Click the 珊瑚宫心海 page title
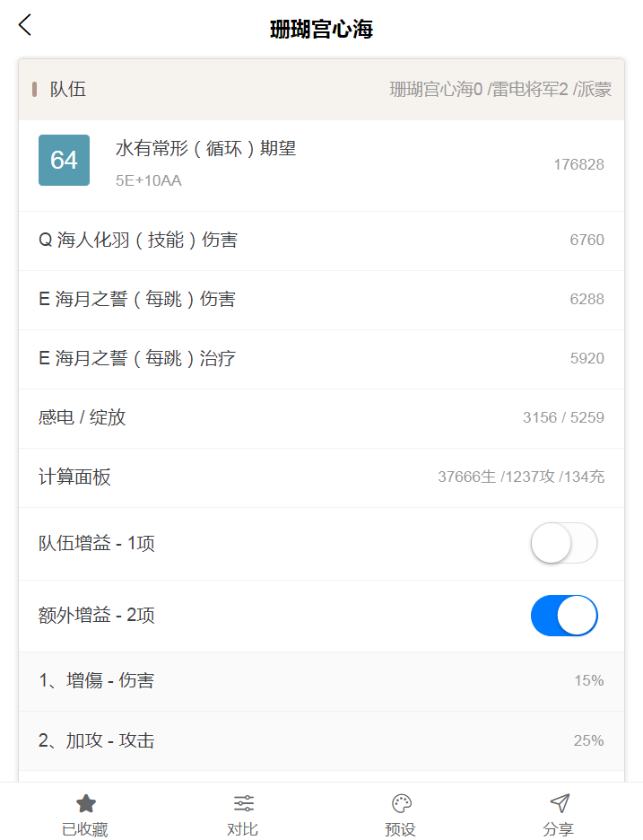The height and width of the screenshot is (840, 643). [321, 29]
